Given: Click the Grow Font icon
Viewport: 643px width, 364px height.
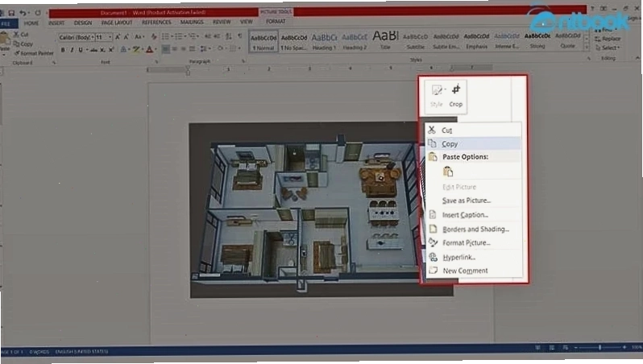Looking at the screenshot, I should pyautogui.click(x=118, y=37).
